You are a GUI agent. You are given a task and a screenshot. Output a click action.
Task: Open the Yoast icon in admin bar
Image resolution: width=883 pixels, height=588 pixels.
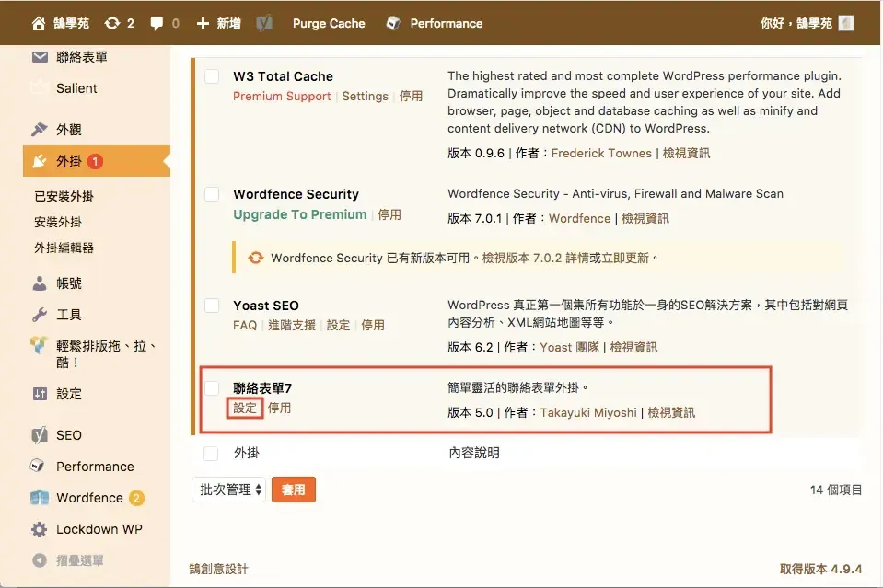264,23
